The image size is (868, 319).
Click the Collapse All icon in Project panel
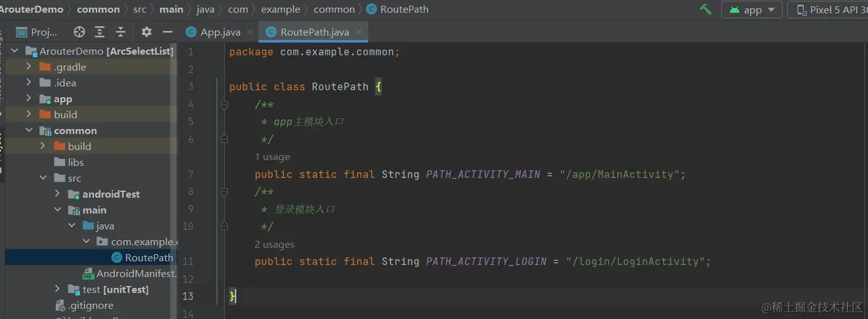[x=121, y=32]
